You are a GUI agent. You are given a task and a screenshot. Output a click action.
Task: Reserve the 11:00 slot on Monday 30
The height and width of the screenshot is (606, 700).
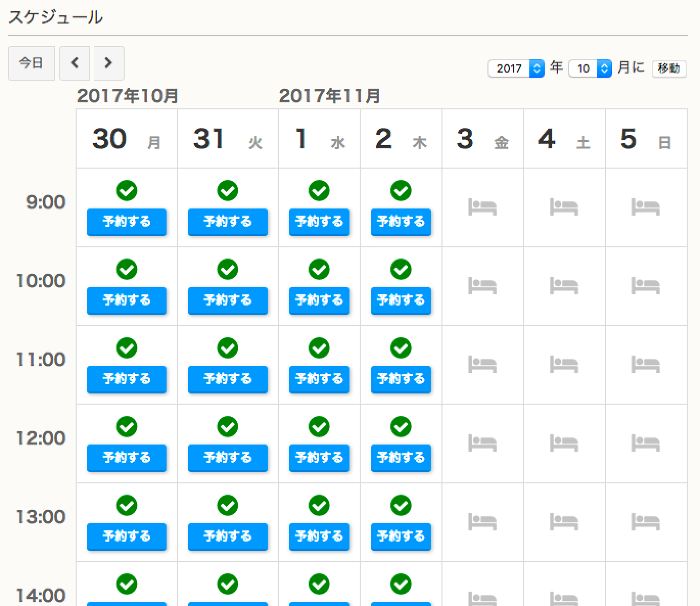click(x=127, y=379)
